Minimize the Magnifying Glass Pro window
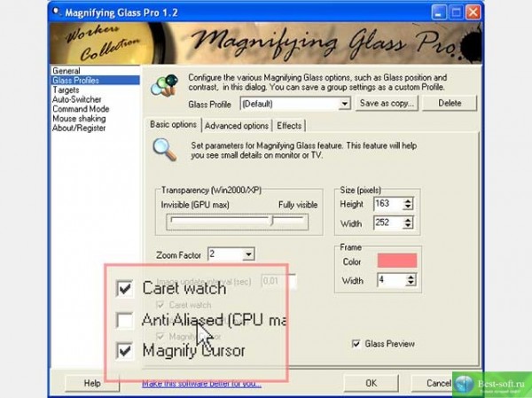Image resolution: width=532 pixels, height=398 pixels. (x=439, y=13)
